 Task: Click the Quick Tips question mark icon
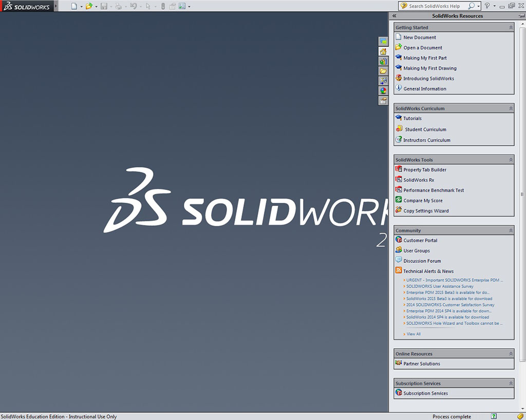coord(494,416)
